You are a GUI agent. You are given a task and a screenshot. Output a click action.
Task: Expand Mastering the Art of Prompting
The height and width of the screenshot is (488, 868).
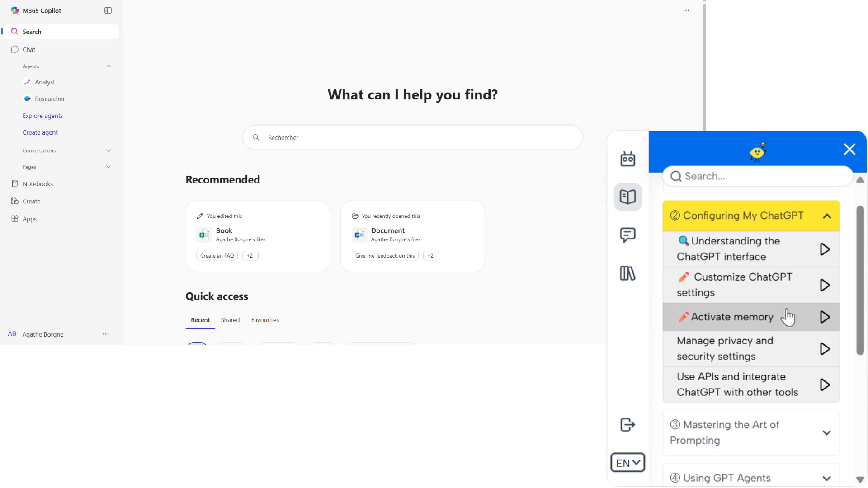[751, 433]
